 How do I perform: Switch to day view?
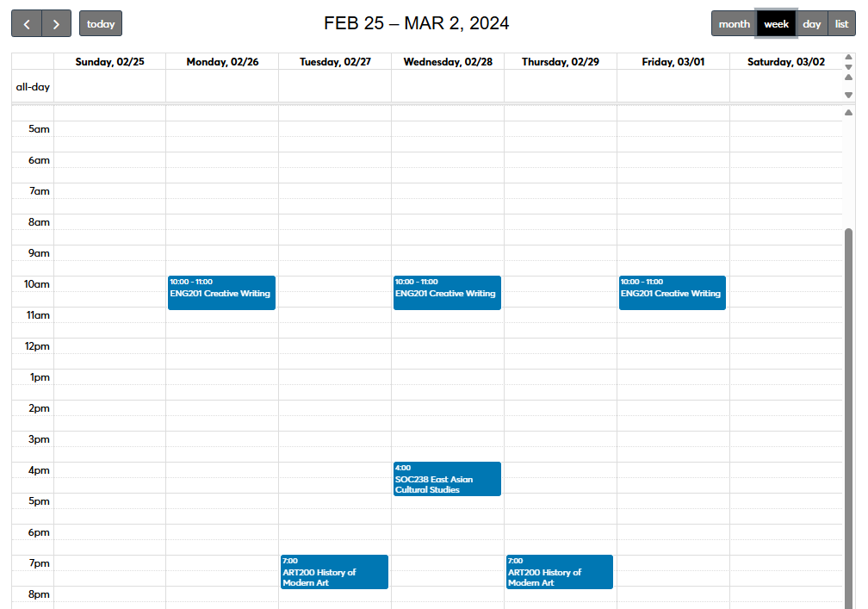[x=811, y=23]
